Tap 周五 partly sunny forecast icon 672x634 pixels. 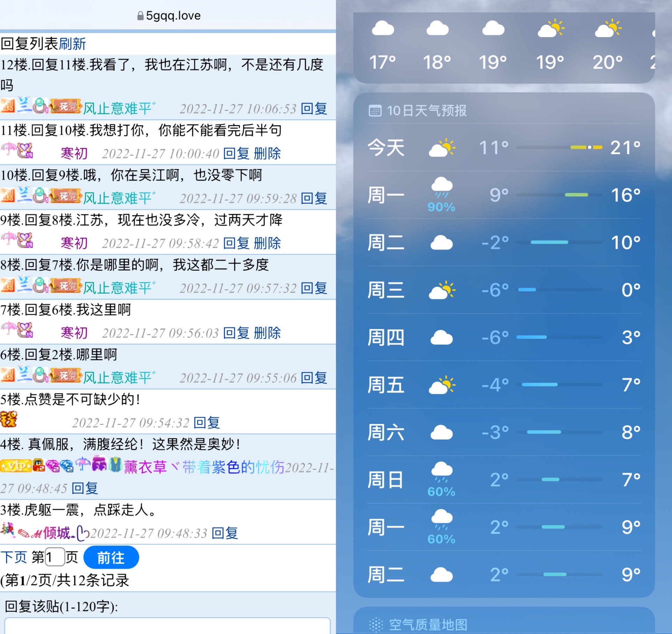click(x=442, y=383)
